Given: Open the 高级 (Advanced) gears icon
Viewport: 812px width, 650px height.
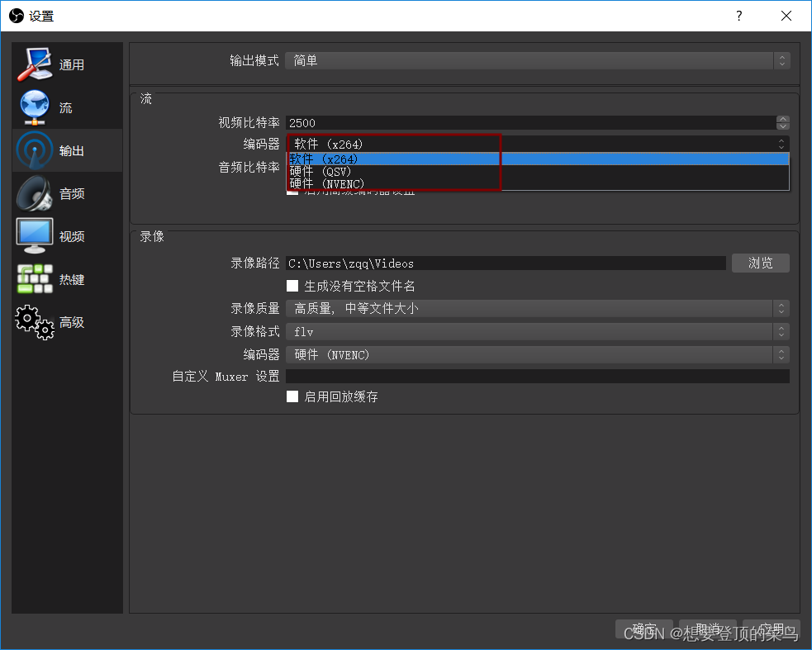Looking at the screenshot, I should (35, 322).
